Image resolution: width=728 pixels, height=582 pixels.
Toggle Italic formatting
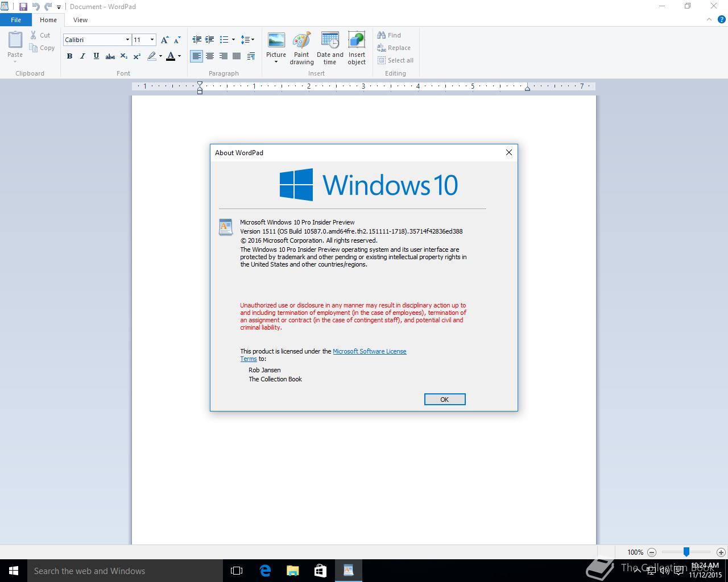pos(82,56)
